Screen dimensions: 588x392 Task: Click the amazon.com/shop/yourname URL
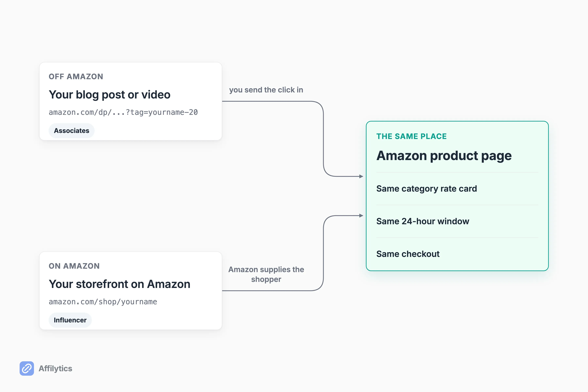pos(103,302)
